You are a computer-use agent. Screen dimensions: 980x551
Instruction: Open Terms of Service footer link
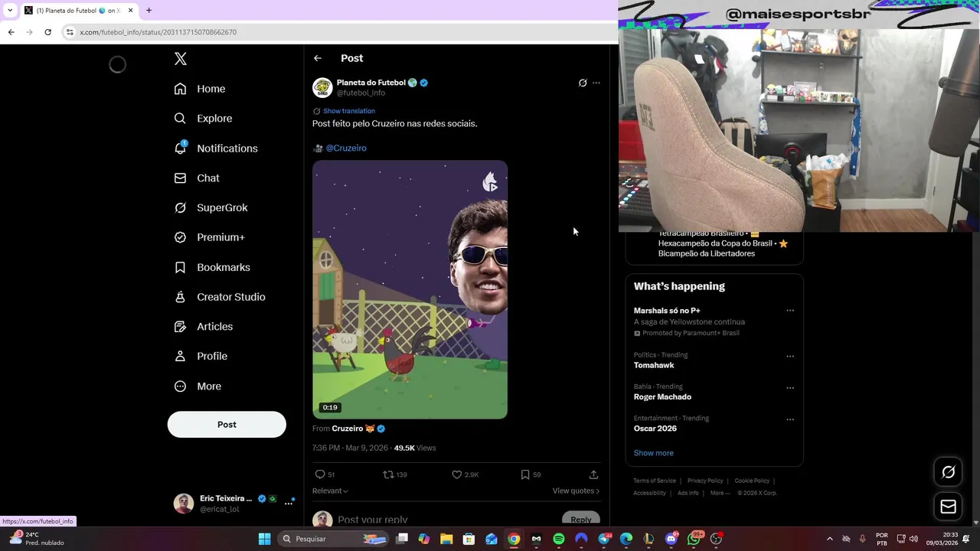pyautogui.click(x=655, y=481)
